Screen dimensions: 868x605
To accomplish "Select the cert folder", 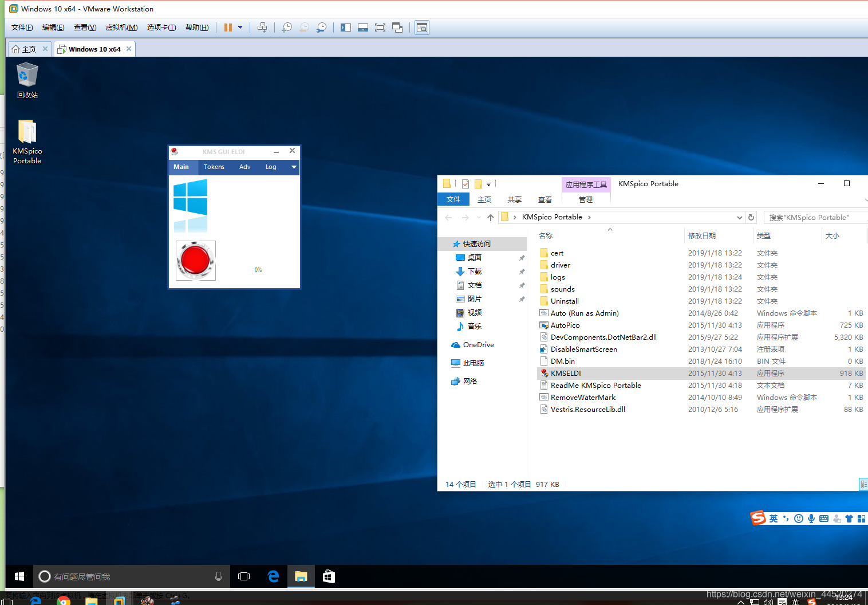I will [x=701, y=253].
